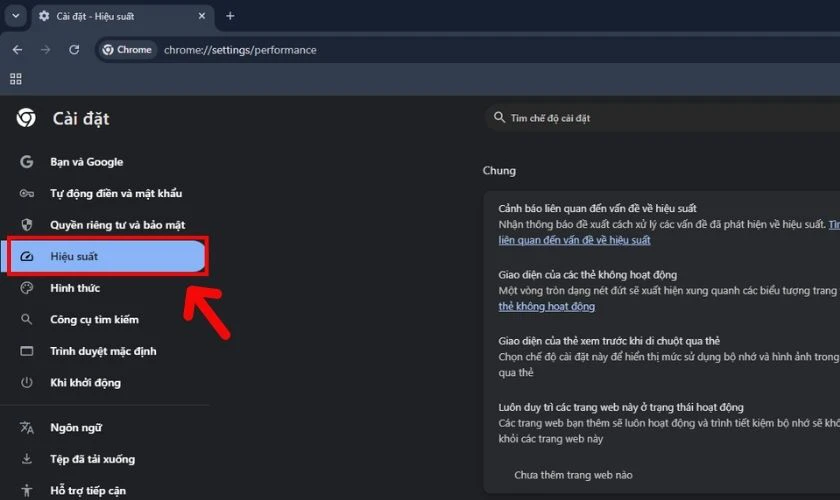Image resolution: width=840 pixels, height=500 pixels.
Task: Click the power icon for startup
Action: click(26, 383)
